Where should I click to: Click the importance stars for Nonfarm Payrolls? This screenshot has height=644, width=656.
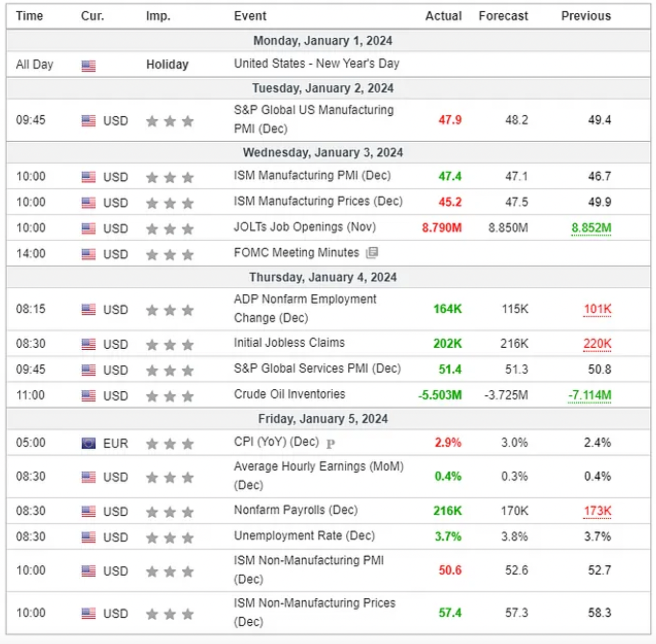click(x=169, y=512)
